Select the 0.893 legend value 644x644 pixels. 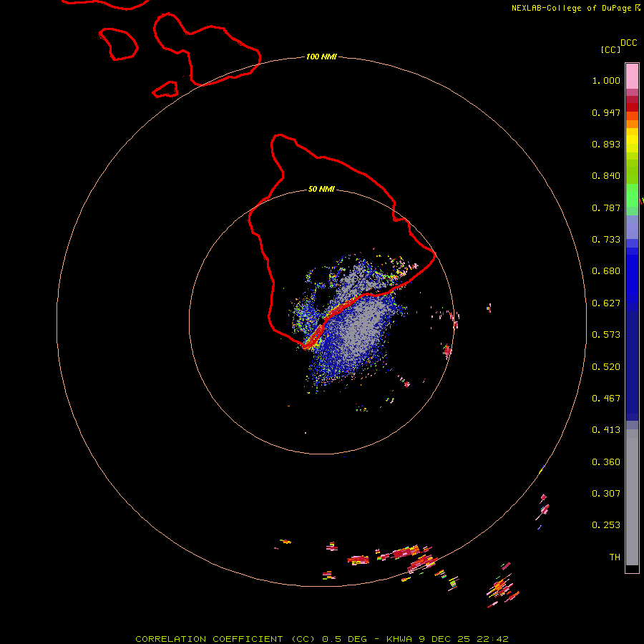tap(606, 144)
